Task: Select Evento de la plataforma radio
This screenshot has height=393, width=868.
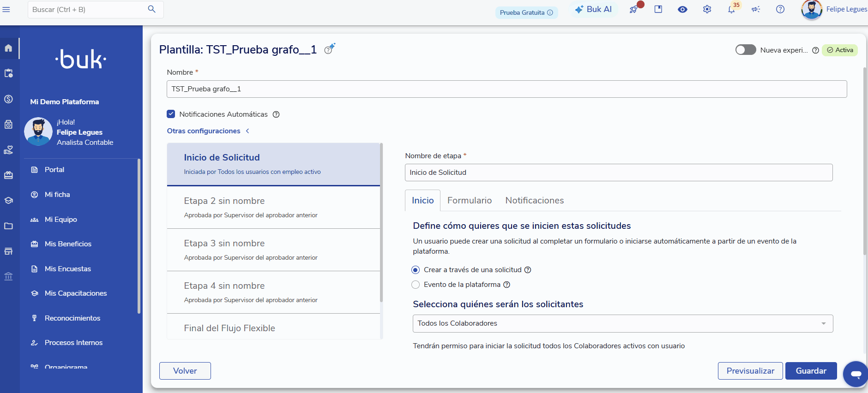Action: (x=416, y=285)
